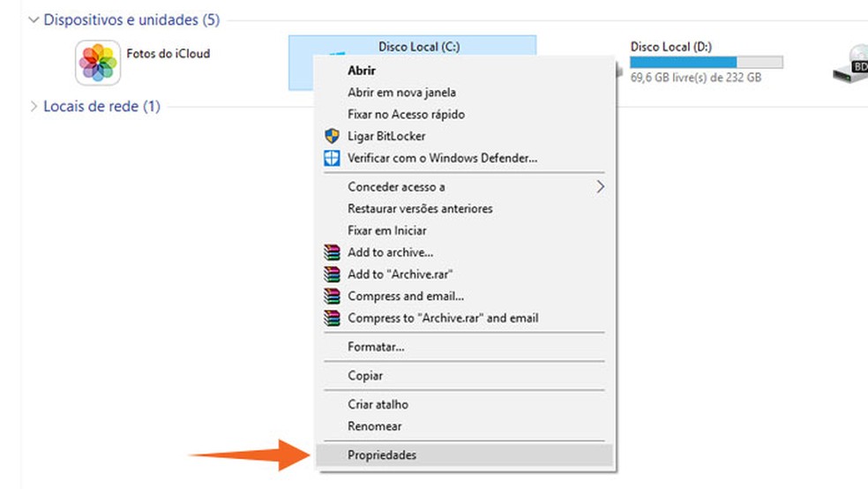Select the Disco Local (D:) drive label
This screenshot has height=489, width=868.
pos(670,46)
